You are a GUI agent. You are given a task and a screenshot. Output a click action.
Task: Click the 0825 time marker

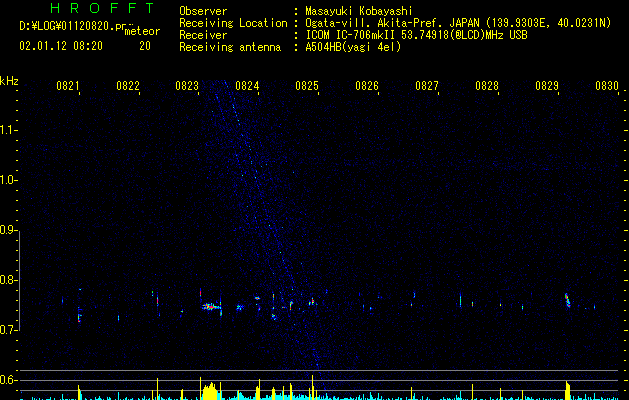coord(307,86)
